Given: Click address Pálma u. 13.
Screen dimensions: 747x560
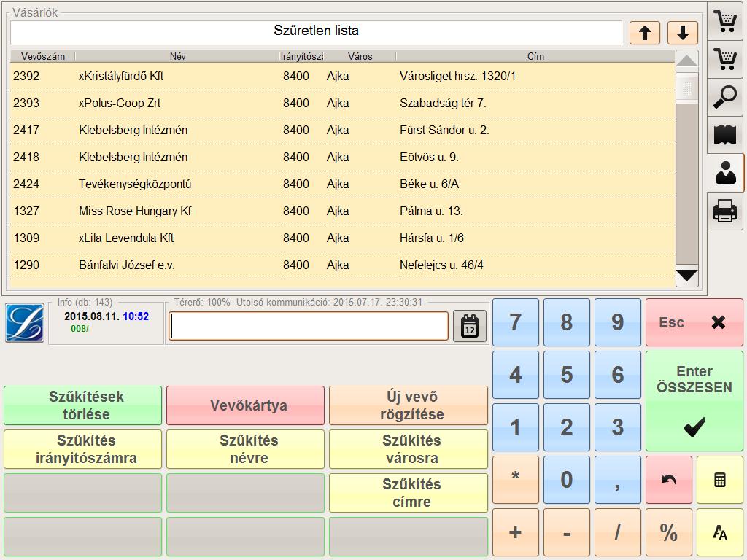Looking at the screenshot, I should click(x=431, y=211).
